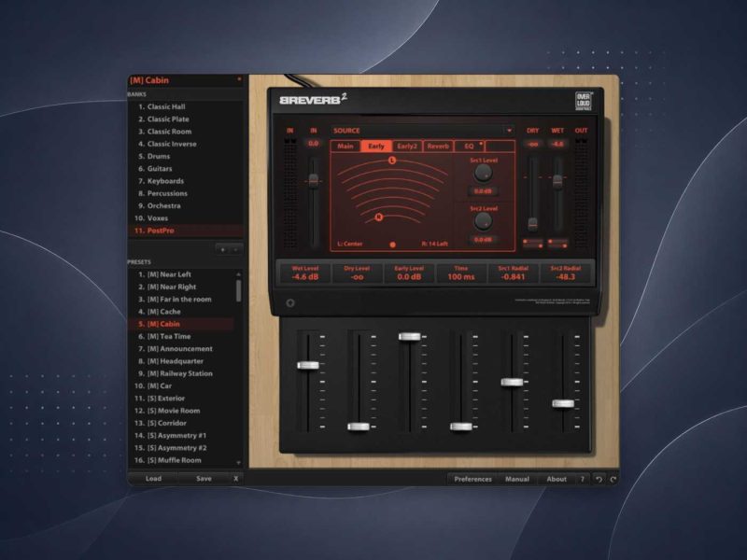This screenshot has width=747, height=560.
Task: Select bank '11. PostPro'
Action: coord(186,231)
